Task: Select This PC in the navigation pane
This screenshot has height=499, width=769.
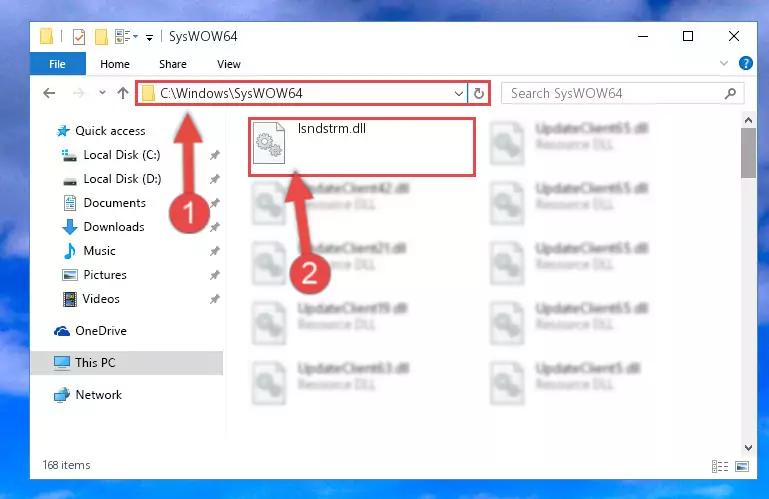Action: [x=127, y=363]
